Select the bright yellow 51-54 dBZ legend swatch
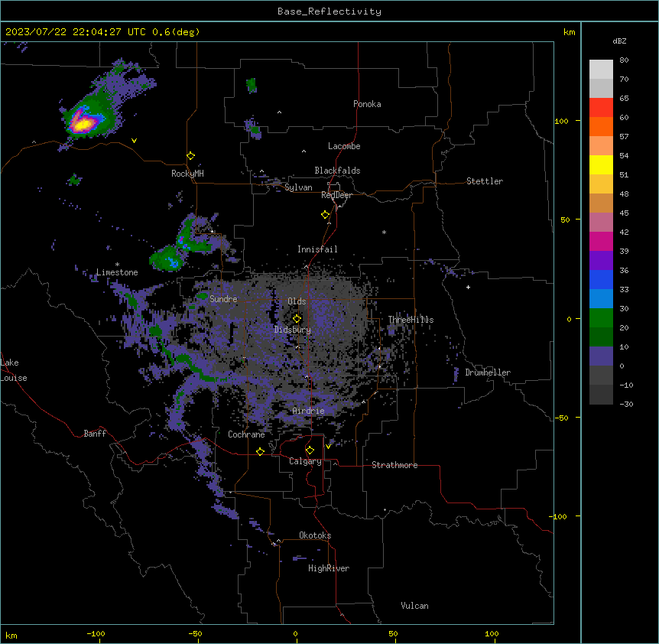This screenshot has height=644, width=659. [x=601, y=164]
